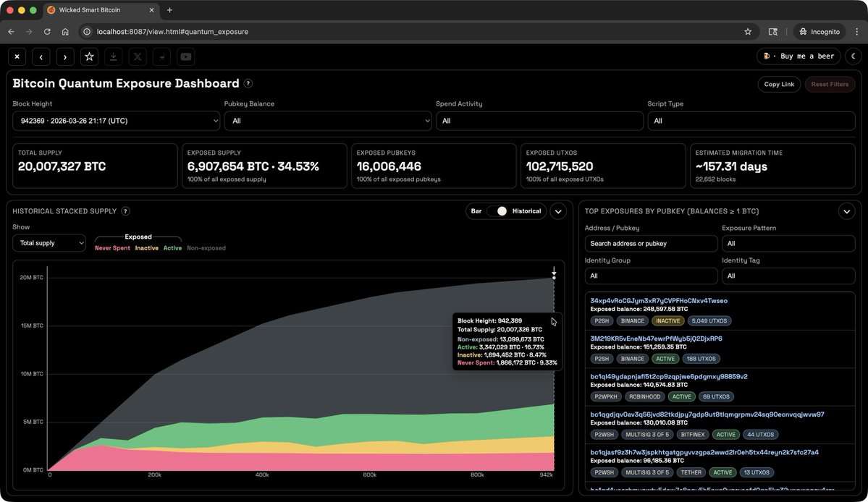Open the Block Height dropdown
Screen dimensions: 868x502
point(116,121)
